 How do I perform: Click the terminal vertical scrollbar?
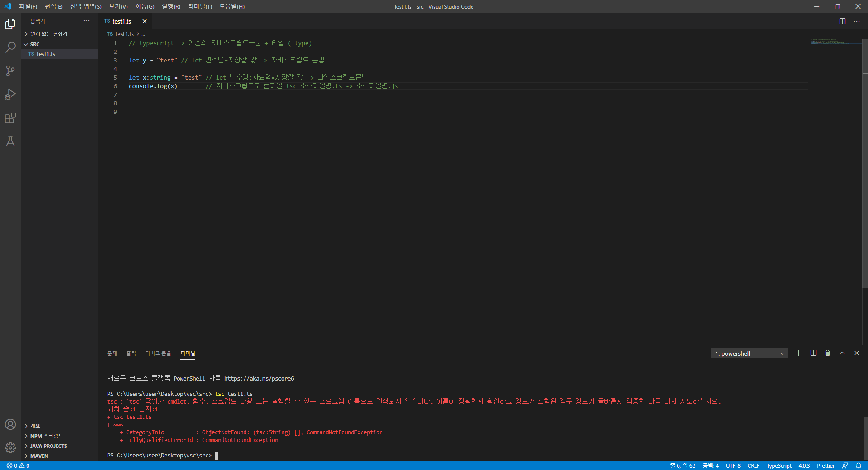865,438
